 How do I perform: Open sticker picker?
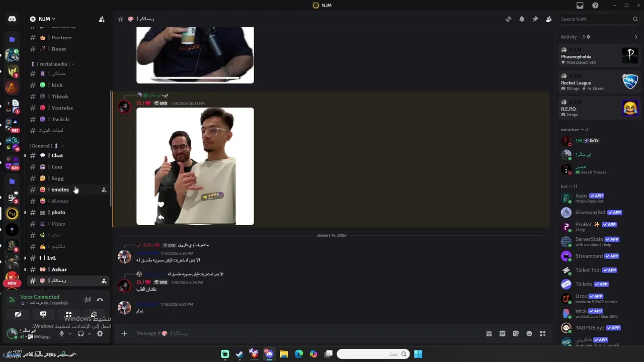(x=516, y=333)
